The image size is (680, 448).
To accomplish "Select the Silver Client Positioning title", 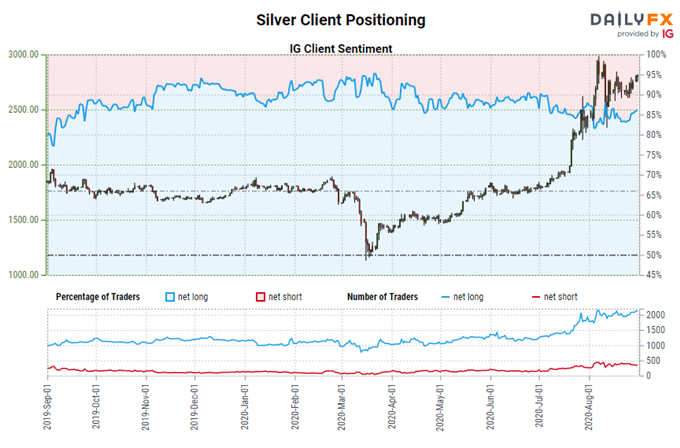I will (340, 19).
